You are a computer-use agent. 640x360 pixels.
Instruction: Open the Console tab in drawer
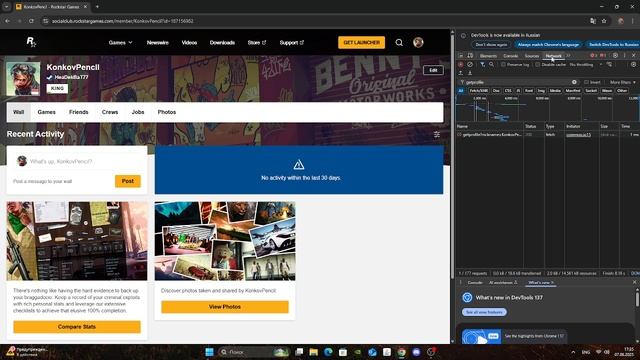[x=475, y=282]
